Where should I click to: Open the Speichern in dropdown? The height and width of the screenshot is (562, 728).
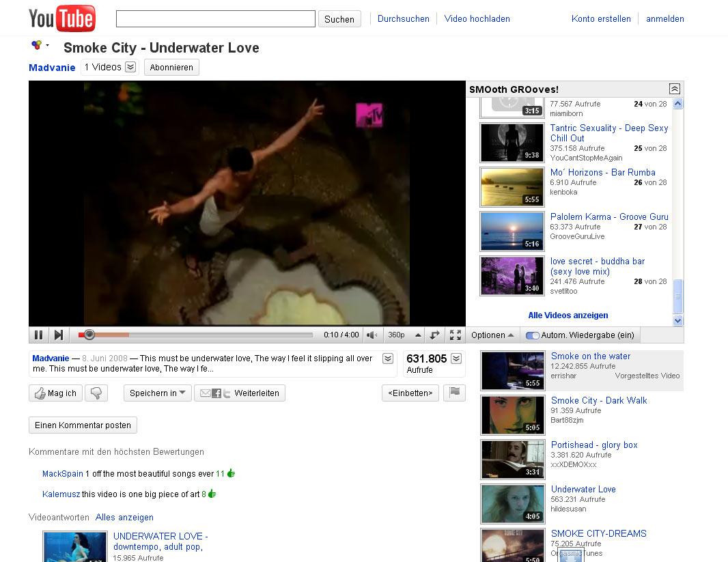pyautogui.click(x=157, y=393)
